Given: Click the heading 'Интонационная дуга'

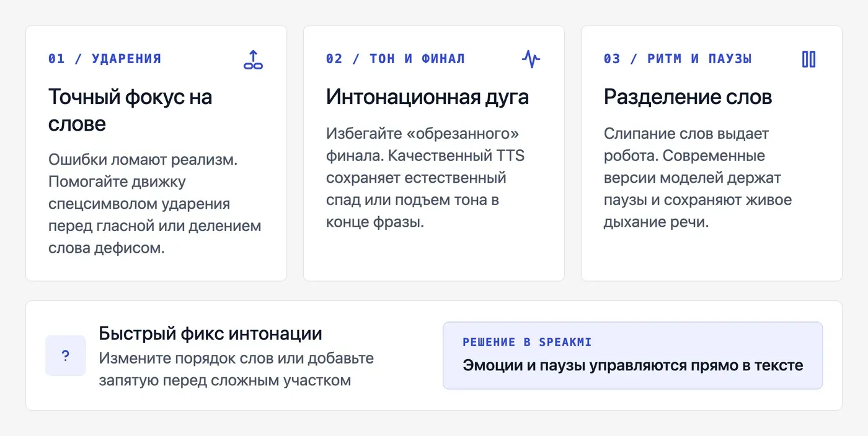Looking at the screenshot, I should [428, 97].
